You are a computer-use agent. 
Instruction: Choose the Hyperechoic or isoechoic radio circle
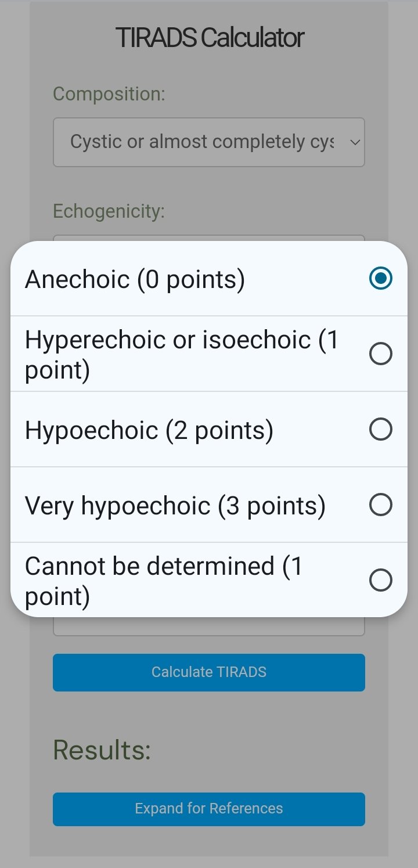click(x=381, y=354)
